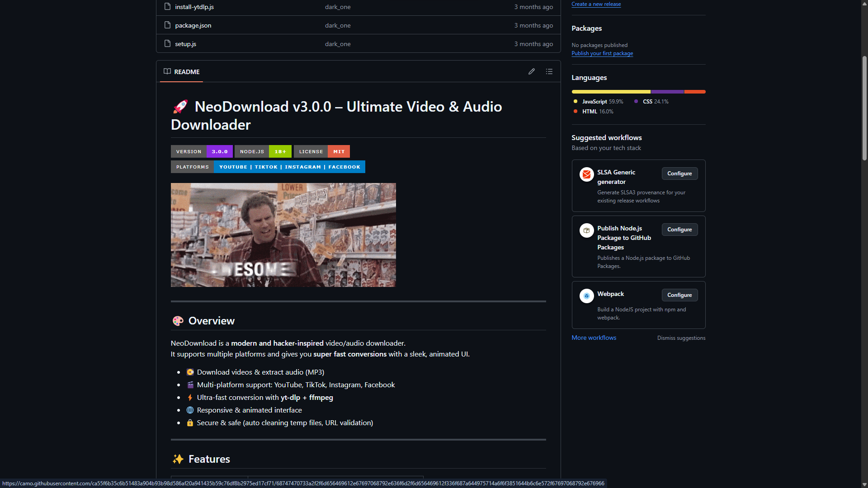The width and height of the screenshot is (868, 488).
Task: Configure the Webpack workflow
Action: coord(679,295)
